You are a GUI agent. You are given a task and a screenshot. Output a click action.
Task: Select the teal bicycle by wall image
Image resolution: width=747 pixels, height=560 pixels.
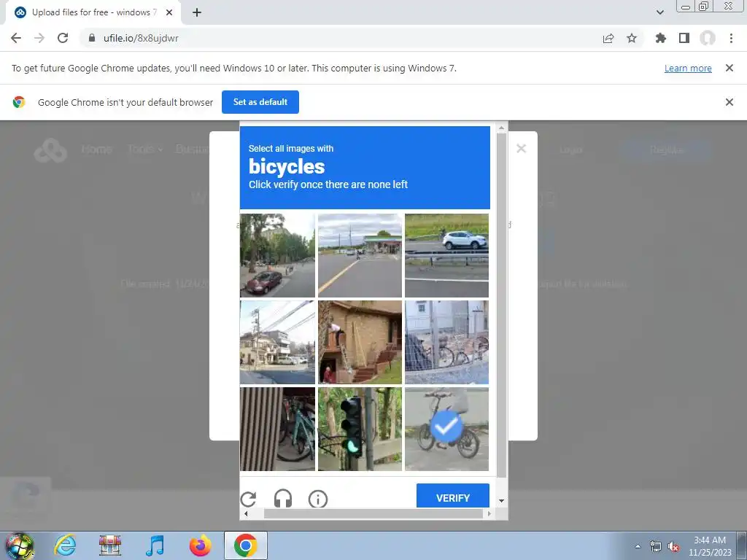pos(277,429)
